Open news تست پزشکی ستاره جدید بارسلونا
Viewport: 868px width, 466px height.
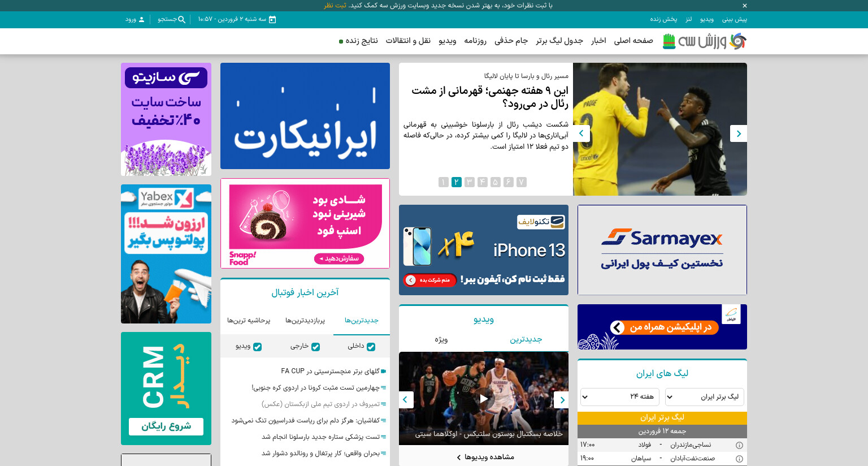320,437
